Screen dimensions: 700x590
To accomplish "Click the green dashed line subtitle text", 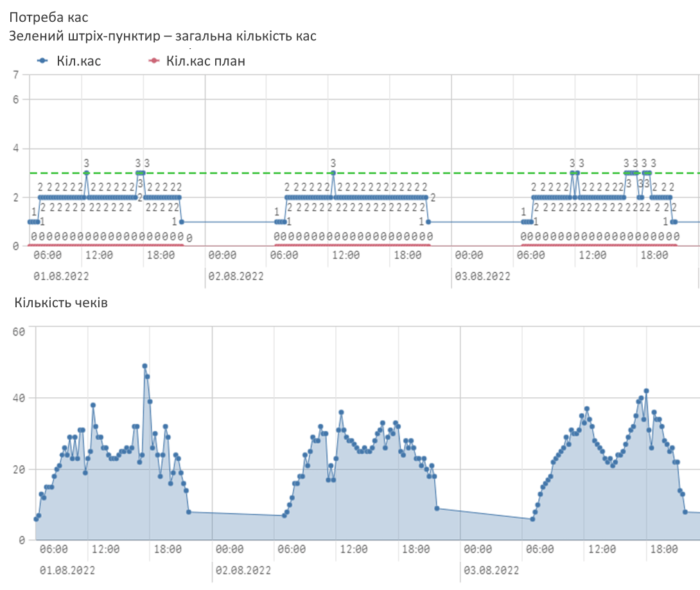I will click(163, 36).
